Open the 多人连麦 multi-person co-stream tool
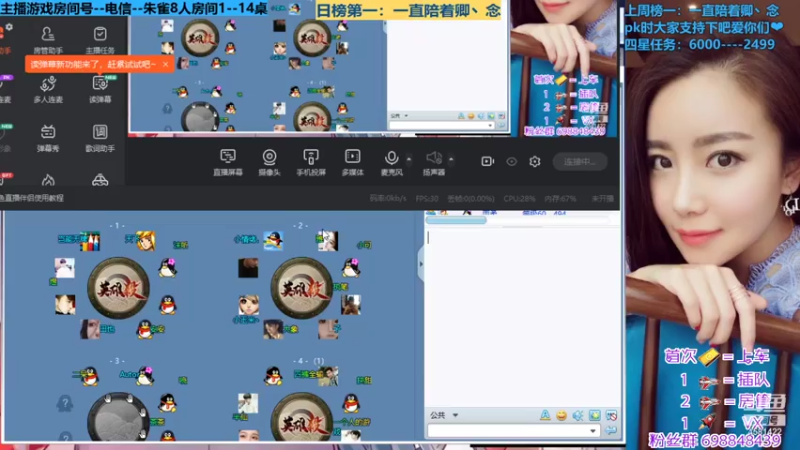The height and width of the screenshot is (450, 800). pos(48,89)
